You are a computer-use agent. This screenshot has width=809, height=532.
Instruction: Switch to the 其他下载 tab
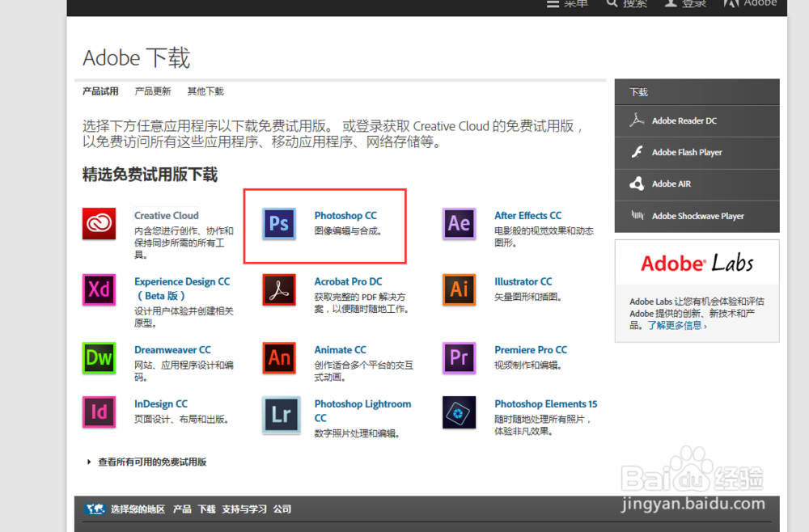click(x=205, y=91)
